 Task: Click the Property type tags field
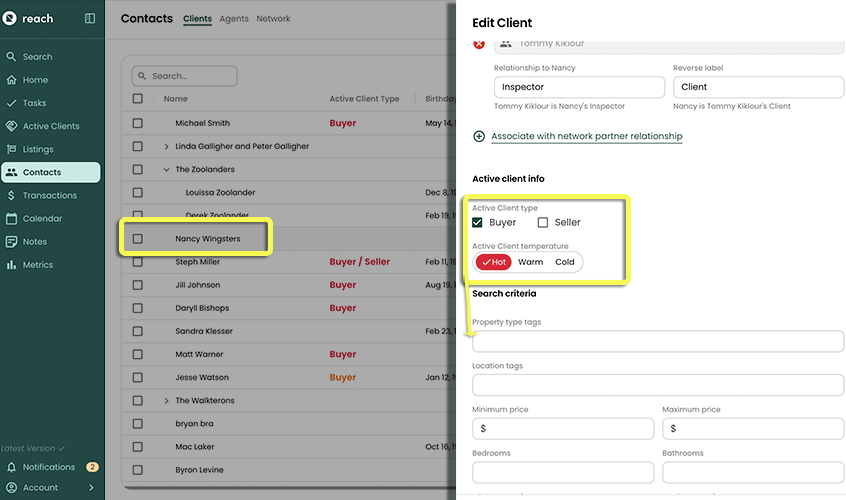tap(657, 342)
